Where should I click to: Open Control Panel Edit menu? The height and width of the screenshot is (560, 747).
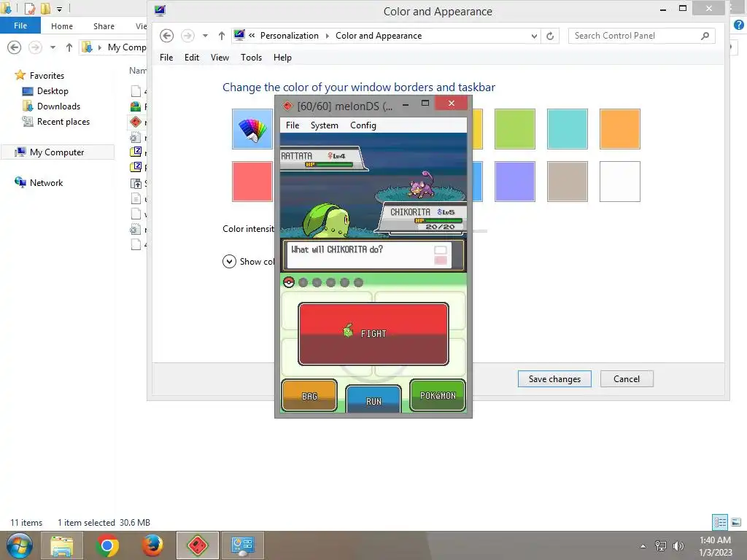(192, 58)
